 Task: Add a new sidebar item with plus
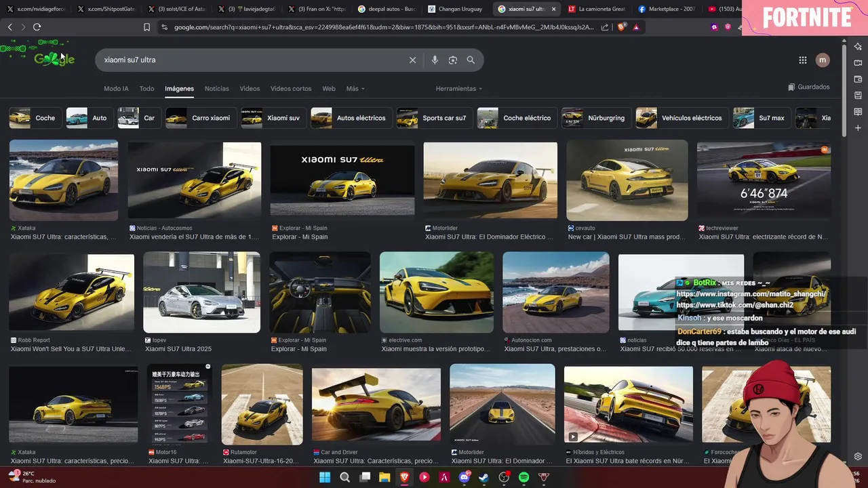858,128
